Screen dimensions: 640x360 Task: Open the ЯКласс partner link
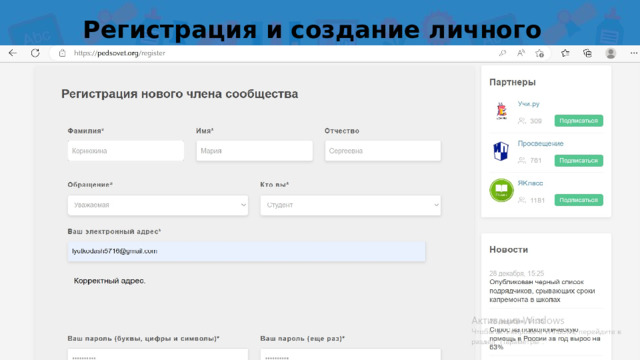tap(530, 183)
